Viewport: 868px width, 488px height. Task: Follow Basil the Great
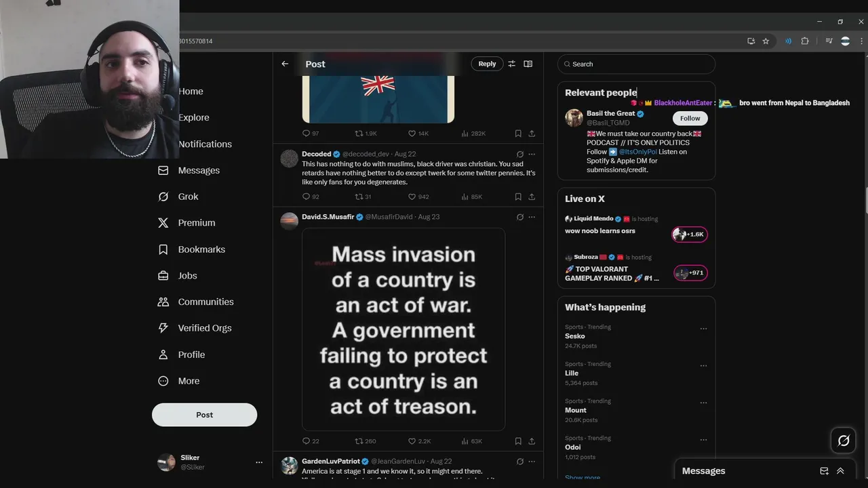pos(690,118)
